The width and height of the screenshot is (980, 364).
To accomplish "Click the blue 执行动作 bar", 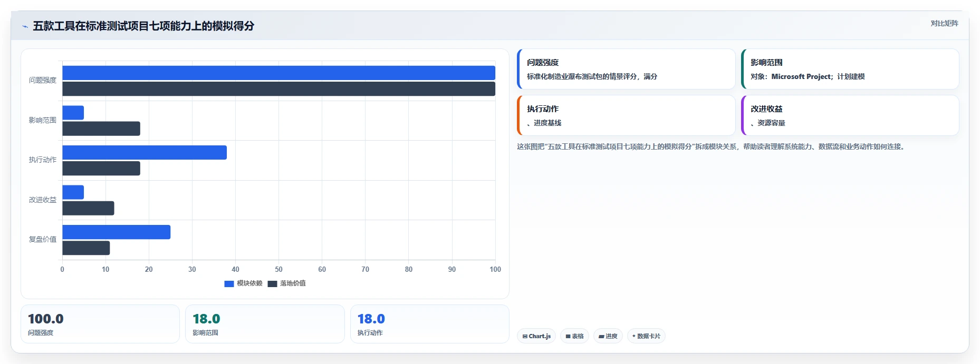I will (x=145, y=152).
